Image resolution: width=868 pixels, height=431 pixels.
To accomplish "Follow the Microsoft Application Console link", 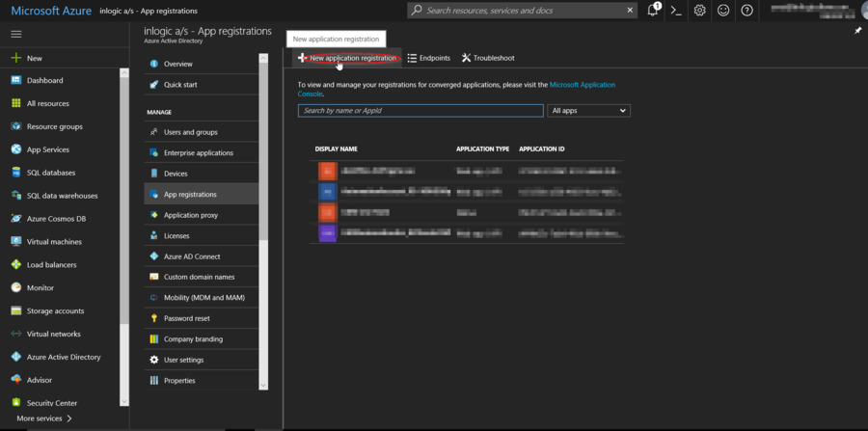I will [x=582, y=85].
